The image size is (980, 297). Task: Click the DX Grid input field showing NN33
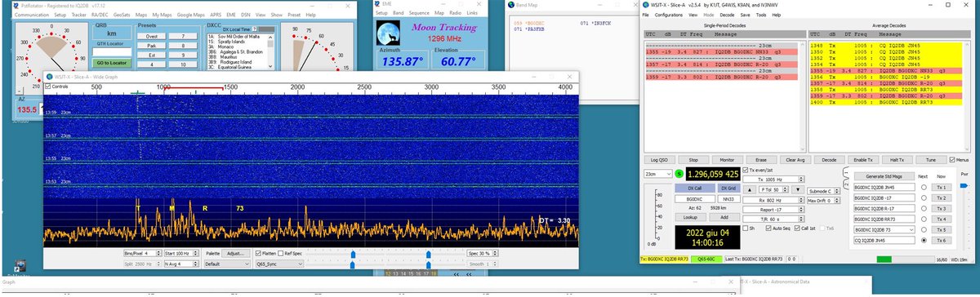pyautogui.click(x=729, y=199)
